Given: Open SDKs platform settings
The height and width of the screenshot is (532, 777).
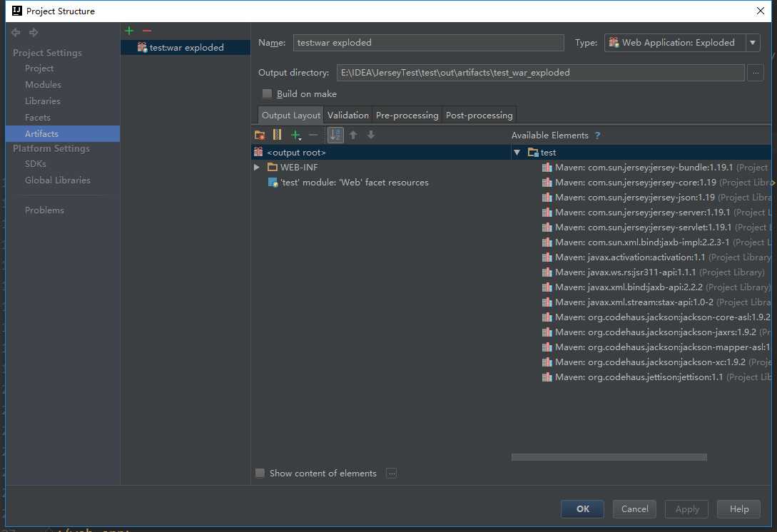Looking at the screenshot, I should (35, 163).
